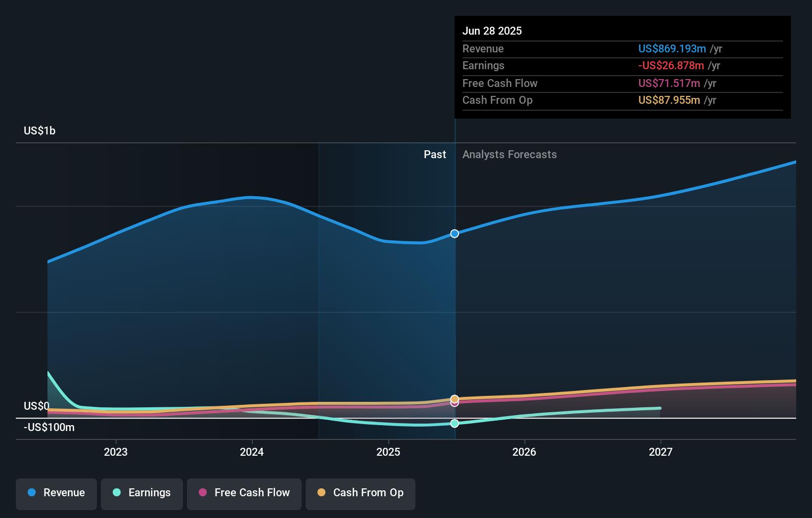Click the 2024 x-axis label

(252, 452)
